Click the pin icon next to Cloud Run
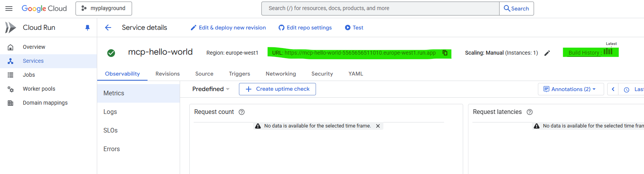The image size is (644, 174). [88, 28]
